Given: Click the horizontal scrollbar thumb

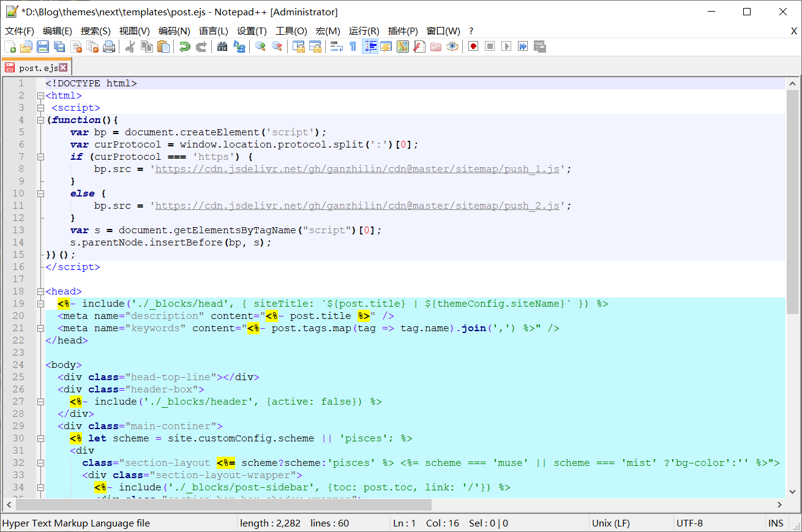Looking at the screenshot, I should click(225, 505).
